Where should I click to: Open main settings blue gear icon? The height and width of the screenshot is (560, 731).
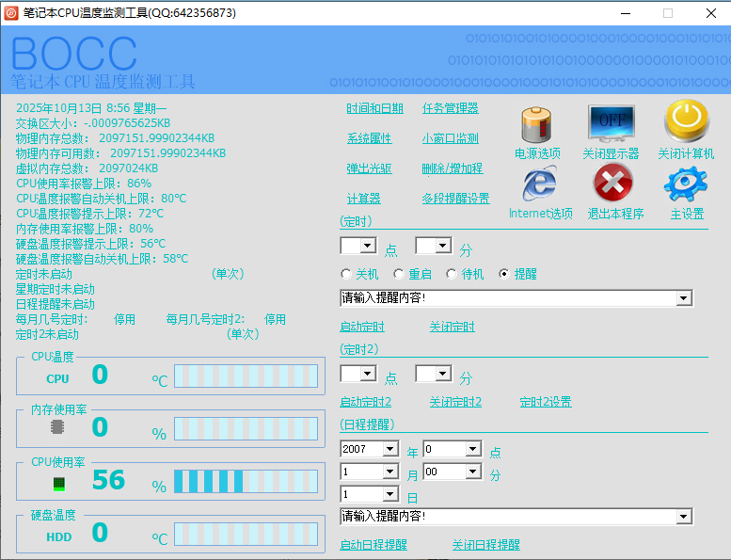tap(686, 184)
